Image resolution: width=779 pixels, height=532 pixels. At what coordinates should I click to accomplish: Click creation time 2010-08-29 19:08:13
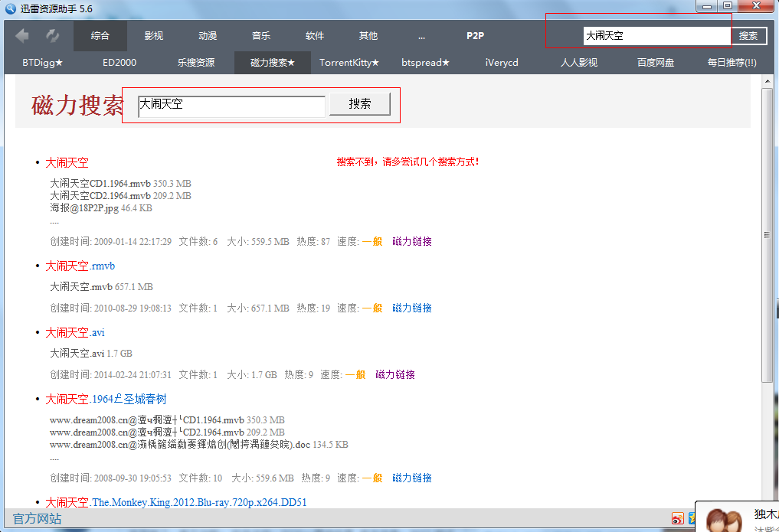point(133,308)
